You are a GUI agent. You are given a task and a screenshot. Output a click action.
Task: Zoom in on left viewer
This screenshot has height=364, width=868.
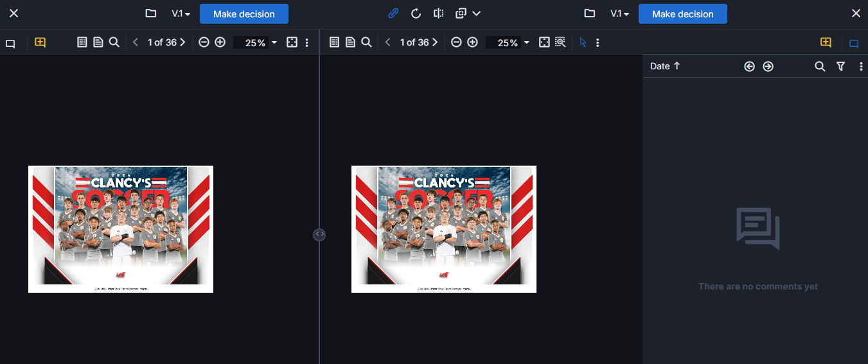pyautogui.click(x=220, y=42)
